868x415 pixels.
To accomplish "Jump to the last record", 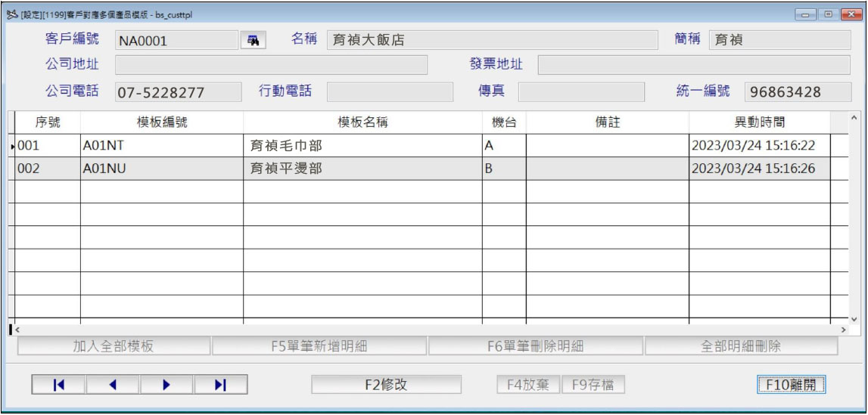I will pyautogui.click(x=220, y=385).
